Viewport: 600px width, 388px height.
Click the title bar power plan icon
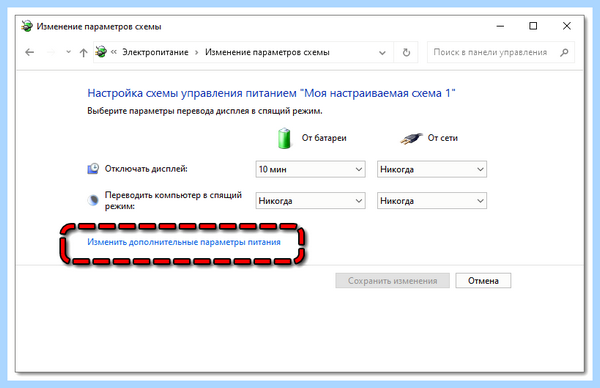click(x=27, y=26)
